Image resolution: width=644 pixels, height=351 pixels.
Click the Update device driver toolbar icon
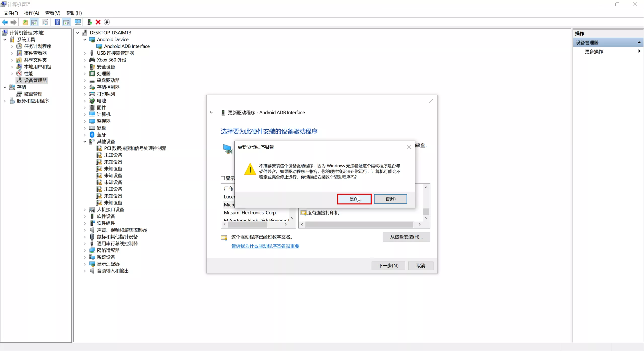(x=90, y=22)
